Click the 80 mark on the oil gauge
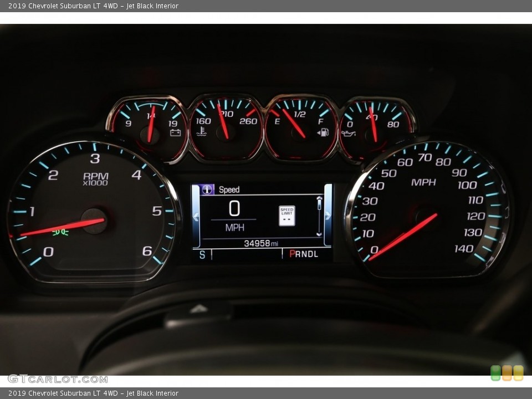 393,125
